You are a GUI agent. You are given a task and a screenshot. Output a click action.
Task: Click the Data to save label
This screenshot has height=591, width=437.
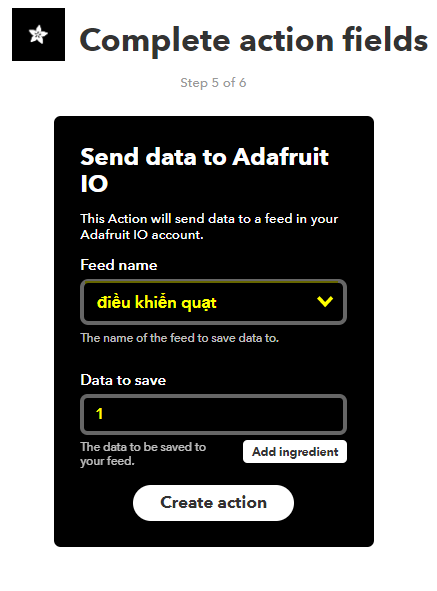point(123,380)
